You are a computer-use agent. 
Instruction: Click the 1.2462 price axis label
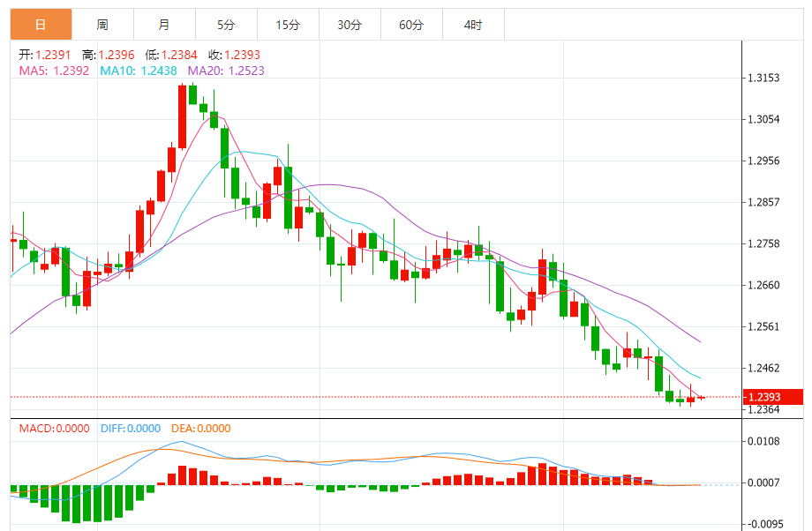coord(763,368)
